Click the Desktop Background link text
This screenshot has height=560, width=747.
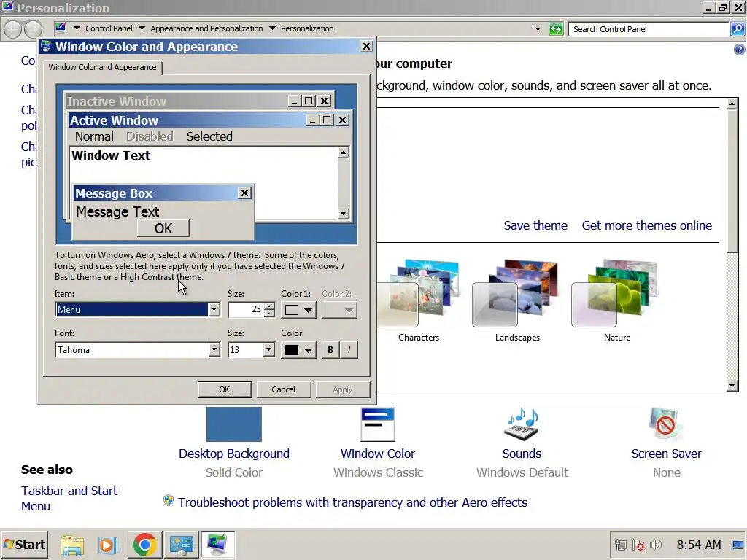[234, 454]
